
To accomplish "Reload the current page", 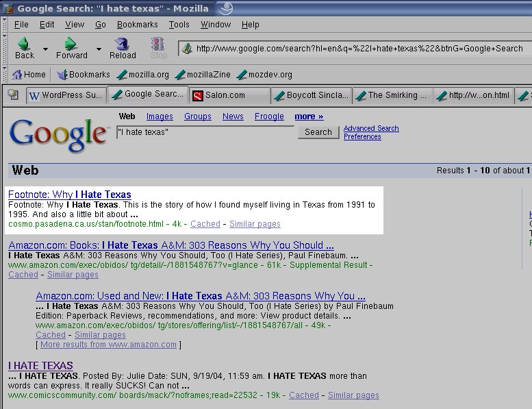I will [x=123, y=49].
